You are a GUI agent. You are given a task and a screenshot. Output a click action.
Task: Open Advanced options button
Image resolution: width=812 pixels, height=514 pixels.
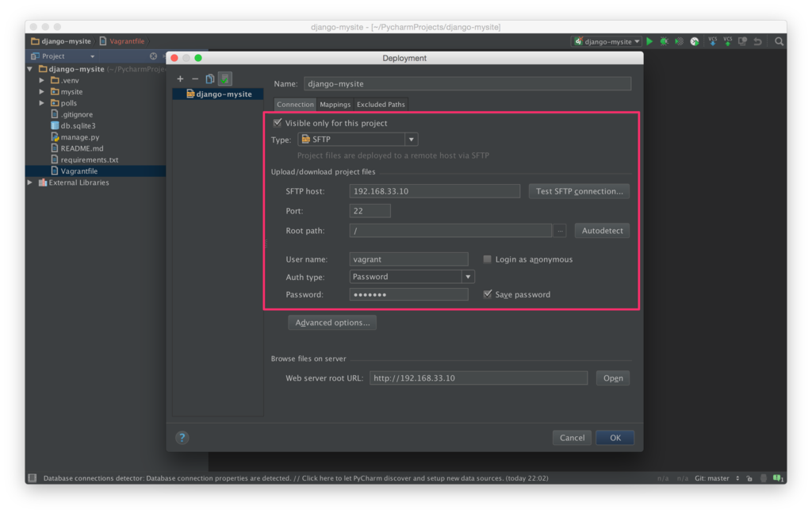coord(332,322)
